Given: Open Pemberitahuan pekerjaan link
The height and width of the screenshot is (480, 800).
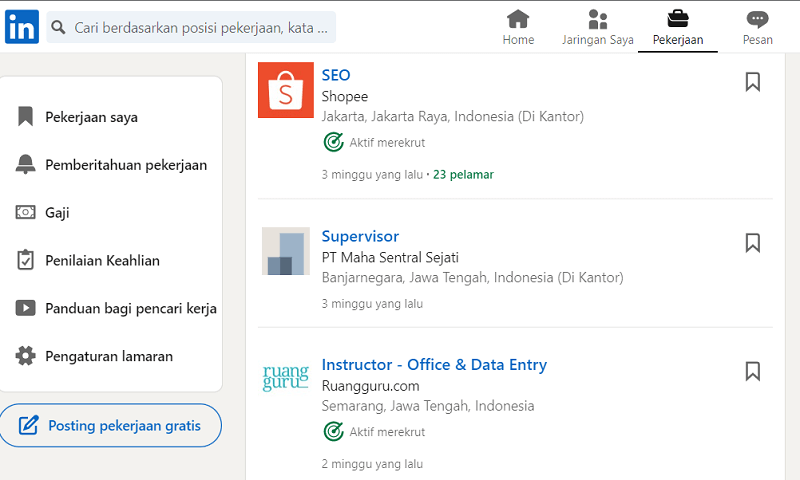Looking at the screenshot, I should click(126, 165).
